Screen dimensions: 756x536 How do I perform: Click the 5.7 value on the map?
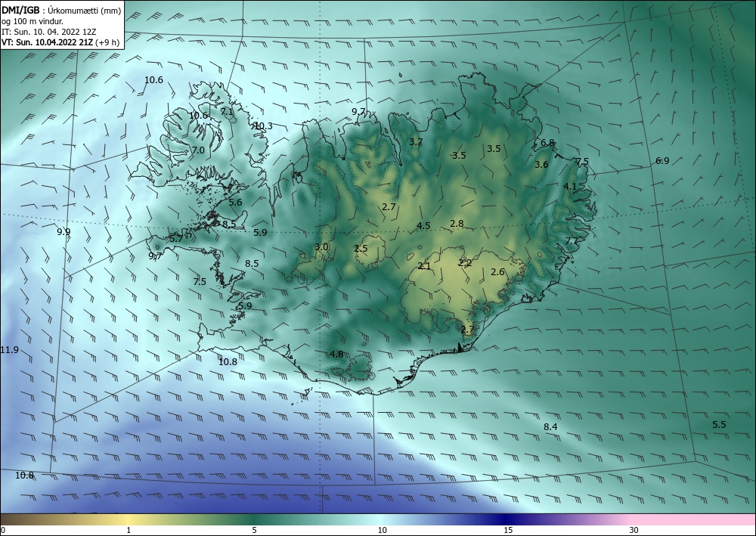tap(176, 238)
